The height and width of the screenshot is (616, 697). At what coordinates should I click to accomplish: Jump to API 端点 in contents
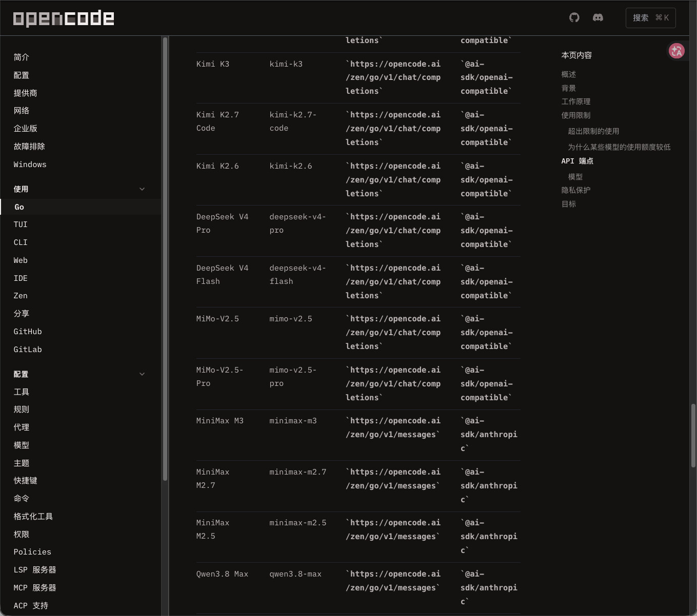[x=577, y=161]
